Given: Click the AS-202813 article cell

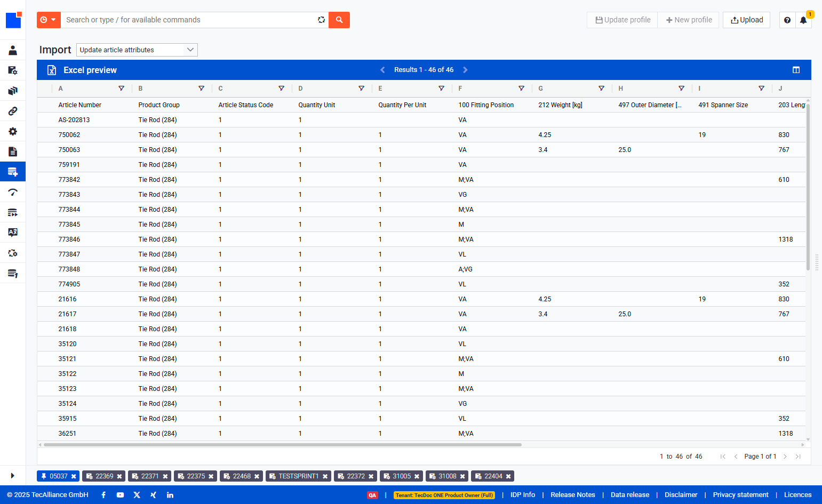Looking at the screenshot, I should tap(74, 120).
